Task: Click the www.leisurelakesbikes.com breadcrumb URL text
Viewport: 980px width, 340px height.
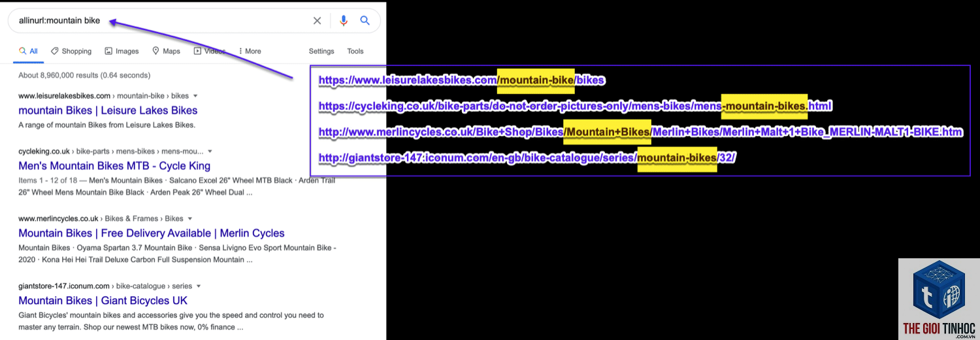Action: coord(64,96)
